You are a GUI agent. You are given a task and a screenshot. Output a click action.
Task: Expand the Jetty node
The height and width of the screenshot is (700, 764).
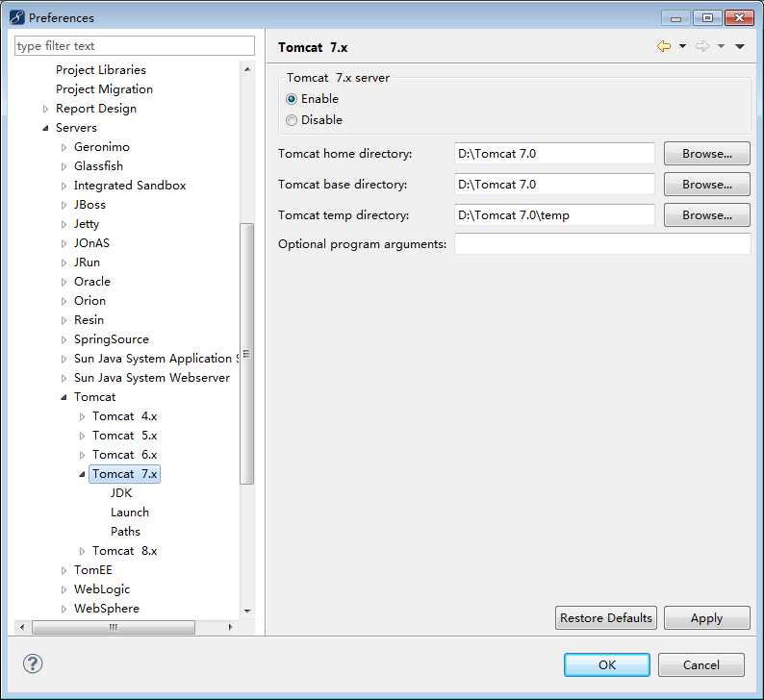pyautogui.click(x=64, y=224)
